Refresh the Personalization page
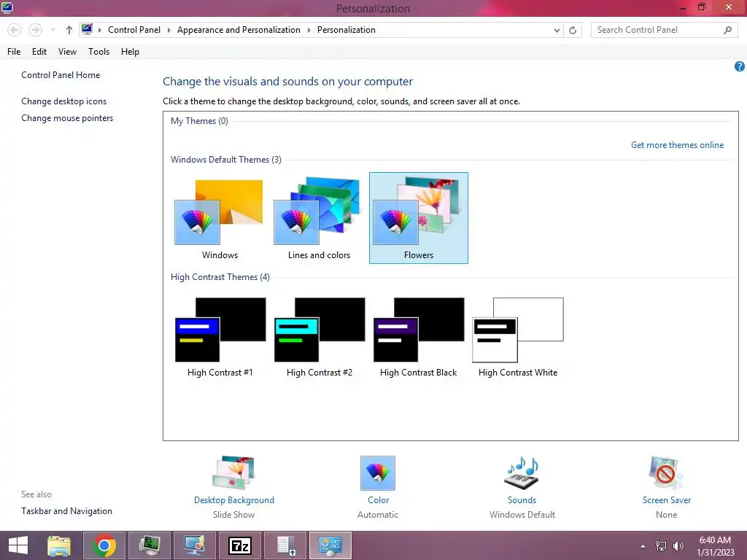The image size is (747, 560). pyautogui.click(x=573, y=30)
